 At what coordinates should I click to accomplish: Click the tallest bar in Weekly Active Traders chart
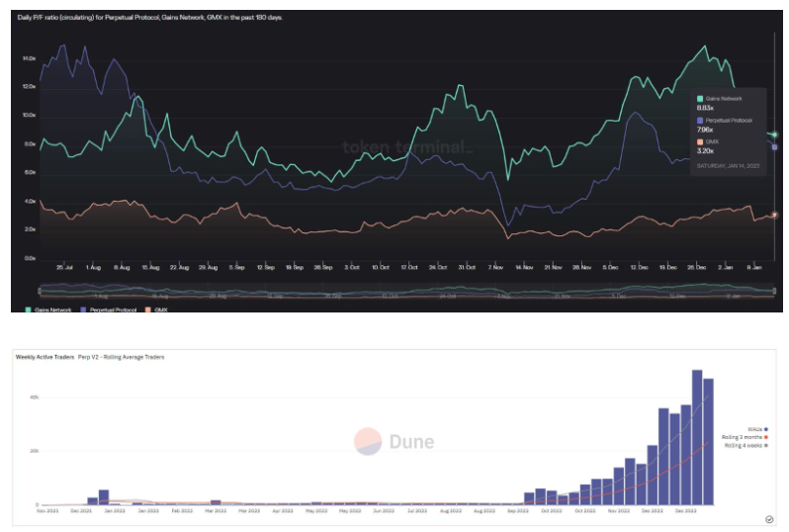tap(697, 437)
